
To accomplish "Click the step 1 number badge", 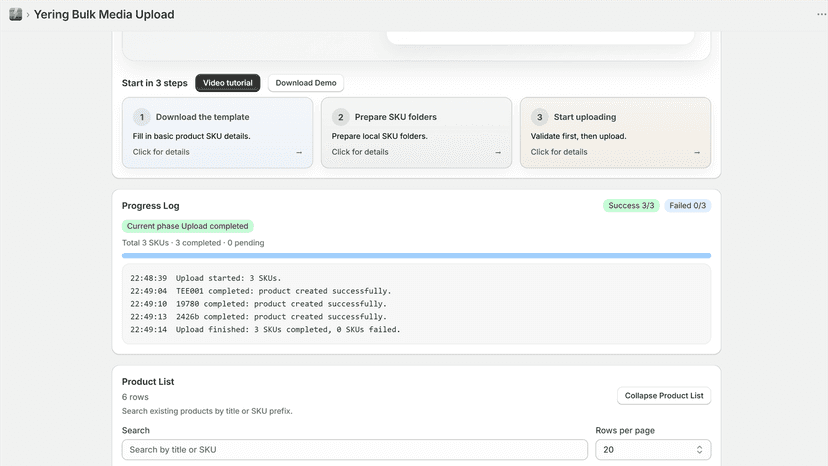I will [x=142, y=117].
